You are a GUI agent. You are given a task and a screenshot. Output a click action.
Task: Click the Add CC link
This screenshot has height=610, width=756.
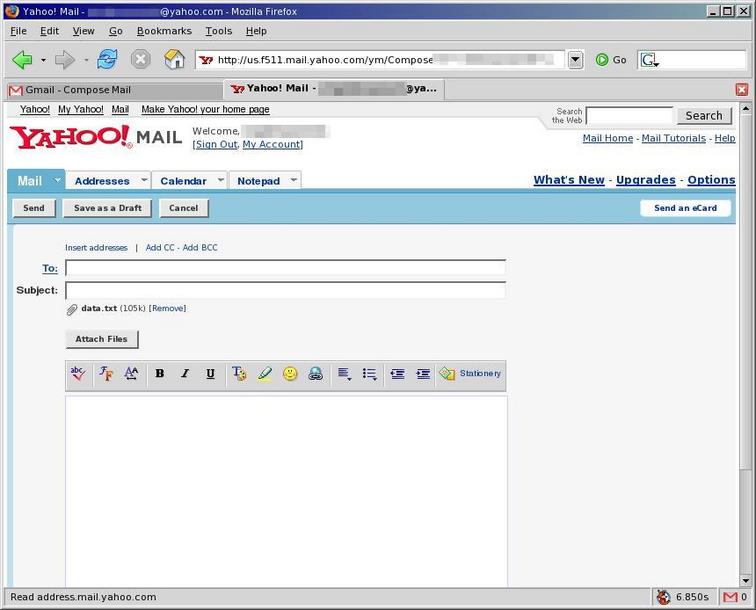point(160,247)
